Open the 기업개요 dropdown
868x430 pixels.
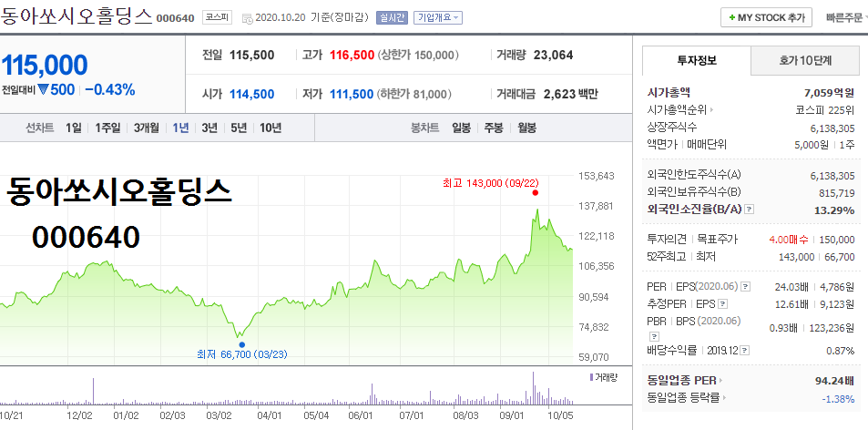click(438, 17)
